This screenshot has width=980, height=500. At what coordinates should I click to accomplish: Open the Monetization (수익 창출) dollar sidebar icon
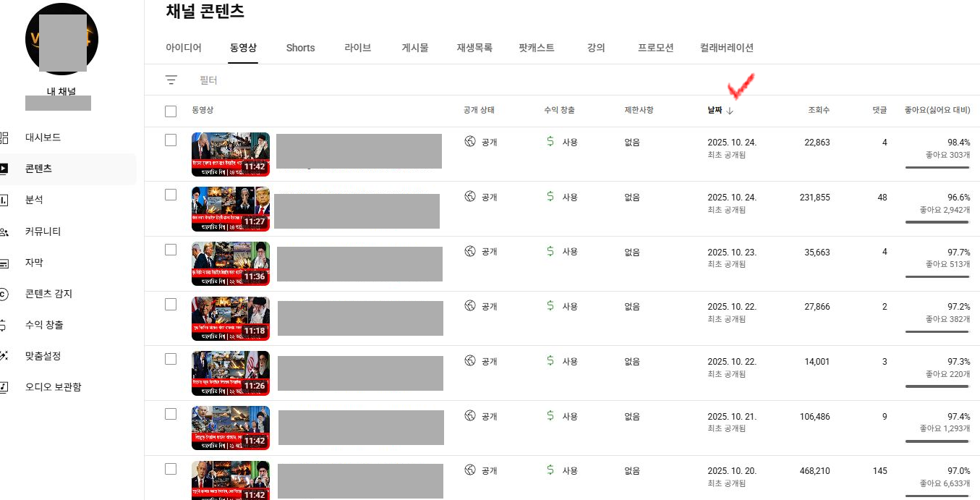(4, 325)
